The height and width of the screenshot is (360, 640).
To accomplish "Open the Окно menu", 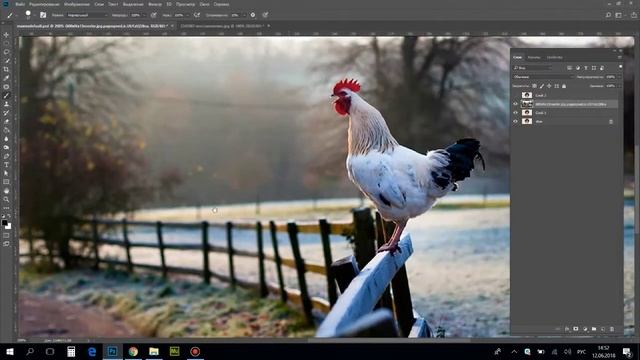I will [204, 4].
